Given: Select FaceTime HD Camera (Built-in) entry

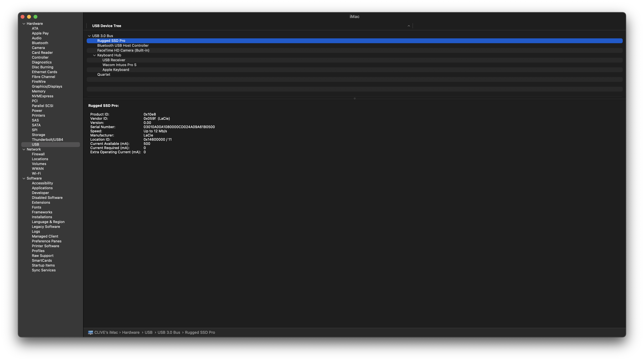Looking at the screenshot, I should tap(123, 50).
